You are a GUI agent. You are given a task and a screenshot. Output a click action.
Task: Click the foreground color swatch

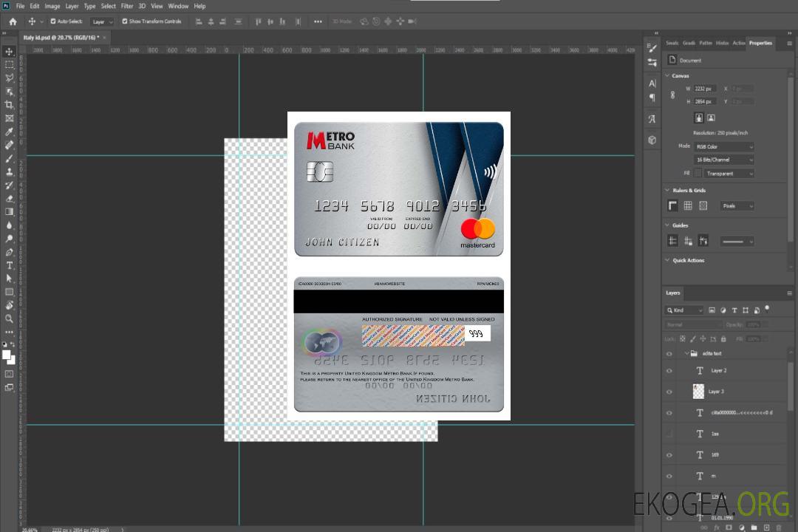(x=7, y=355)
